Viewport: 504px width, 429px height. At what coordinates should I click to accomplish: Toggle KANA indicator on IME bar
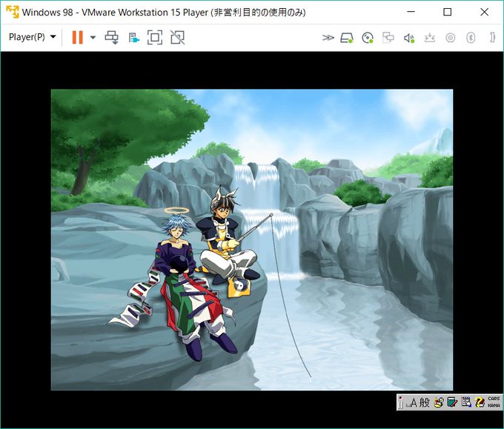(x=494, y=405)
